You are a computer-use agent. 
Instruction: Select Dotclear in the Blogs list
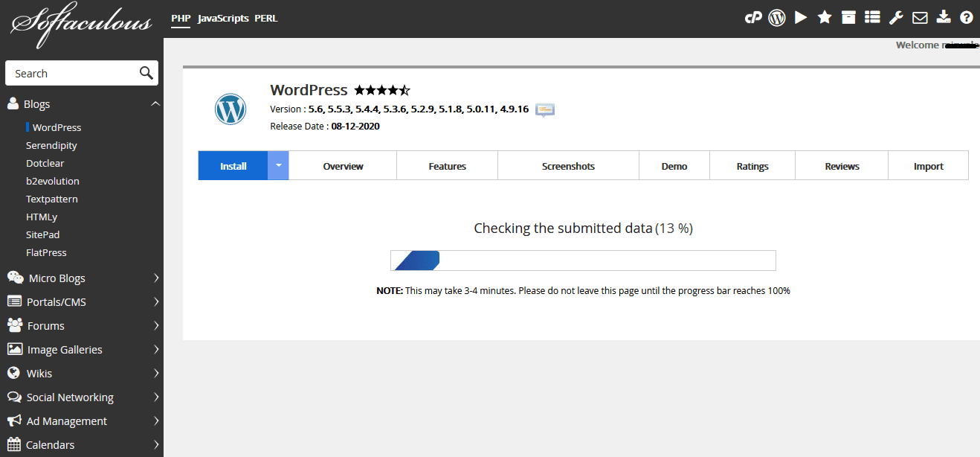pyautogui.click(x=45, y=163)
